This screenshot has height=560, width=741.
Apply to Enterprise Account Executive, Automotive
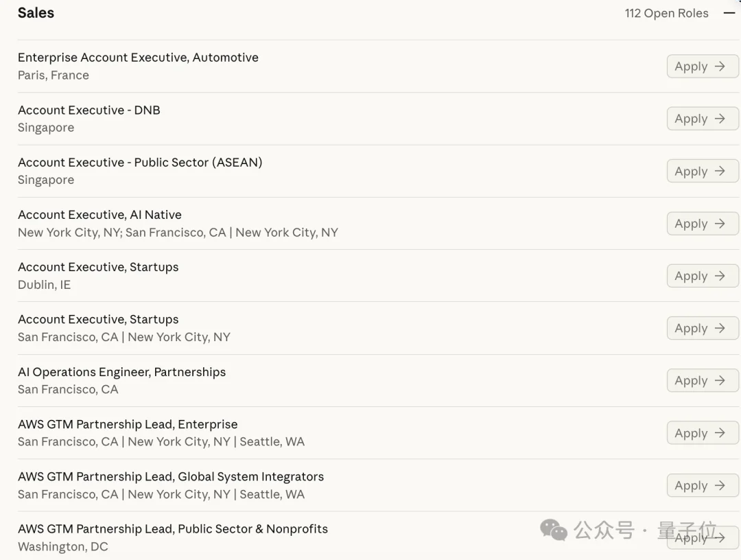703,66
